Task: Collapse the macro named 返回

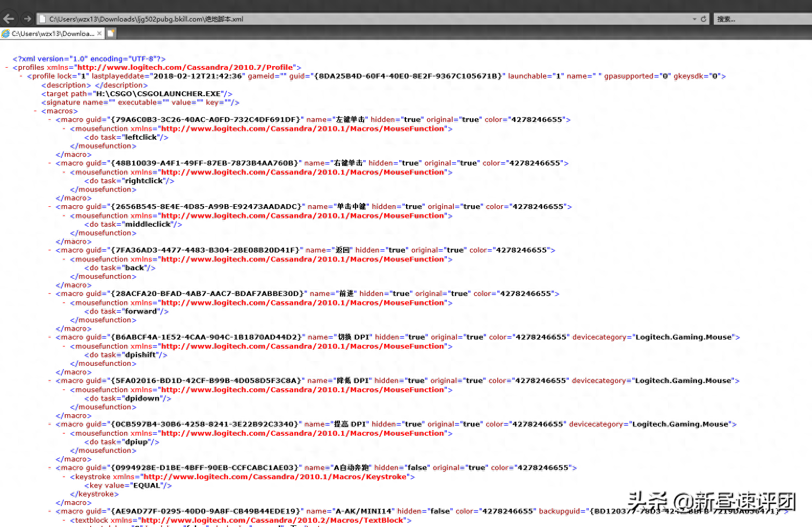Action: coord(50,250)
